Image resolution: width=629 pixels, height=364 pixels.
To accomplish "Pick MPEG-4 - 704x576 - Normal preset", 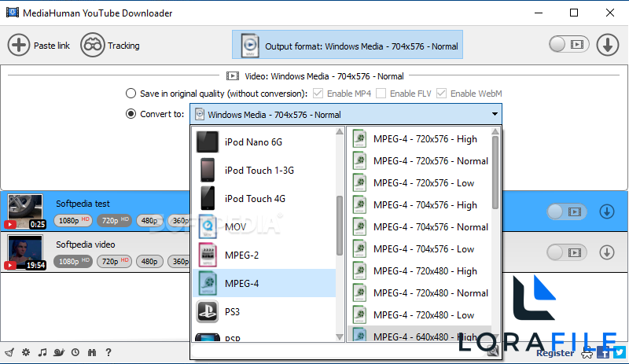I will [x=419, y=227].
